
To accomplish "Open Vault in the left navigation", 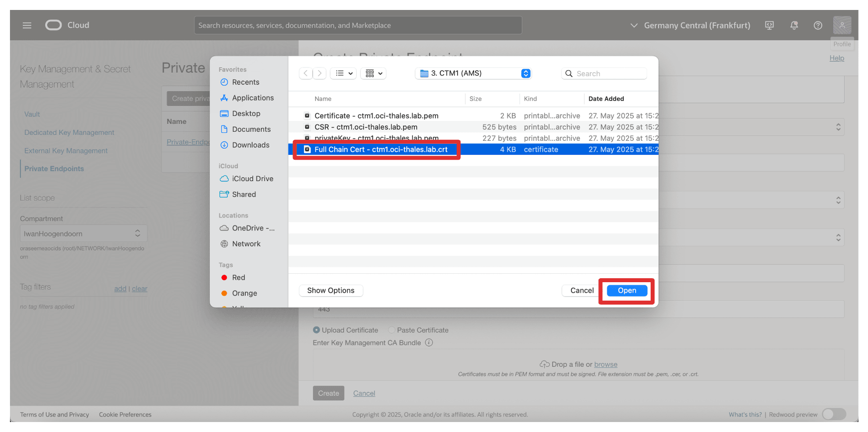I will pos(32,114).
